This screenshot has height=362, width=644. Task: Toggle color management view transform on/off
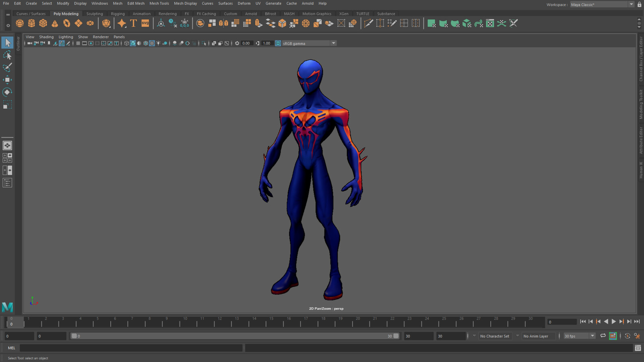point(278,43)
